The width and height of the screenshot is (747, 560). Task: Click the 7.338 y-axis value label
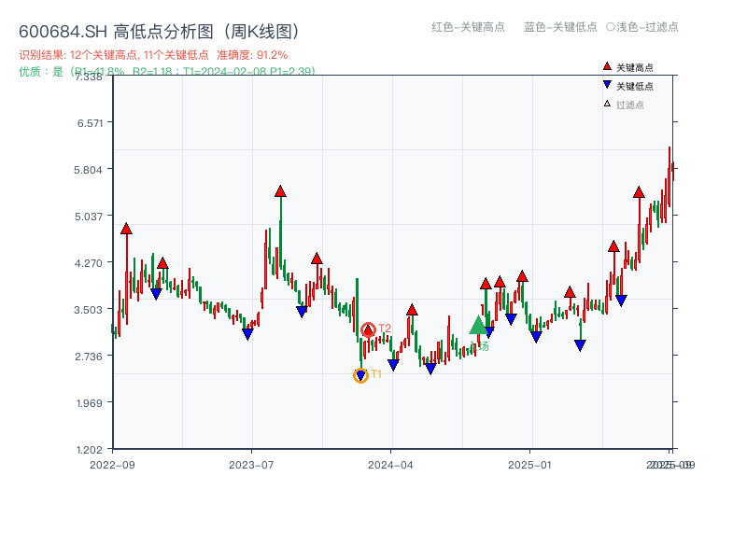[89, 79]
